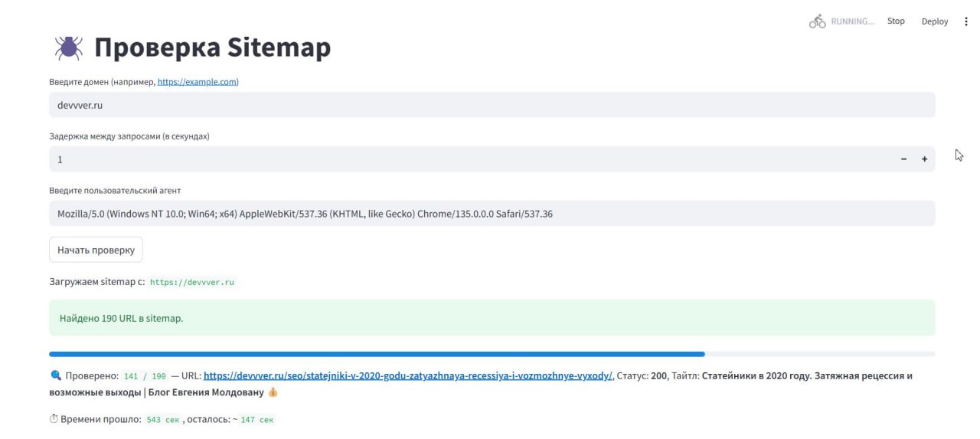This screenshot has height=439, width=980.
Task: Click the spider icon in the title
Action: (69, 48)
